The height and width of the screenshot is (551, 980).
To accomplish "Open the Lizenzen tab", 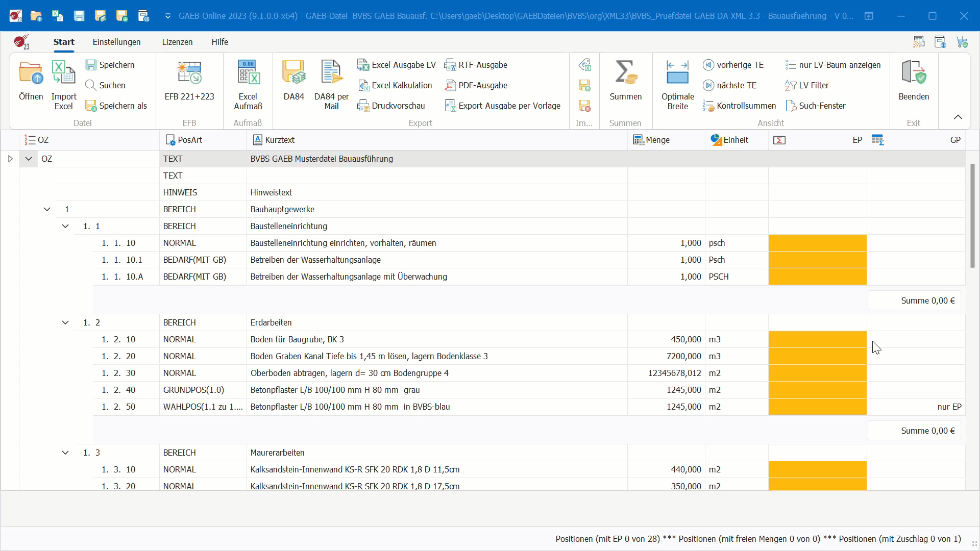I will point(177,42).
